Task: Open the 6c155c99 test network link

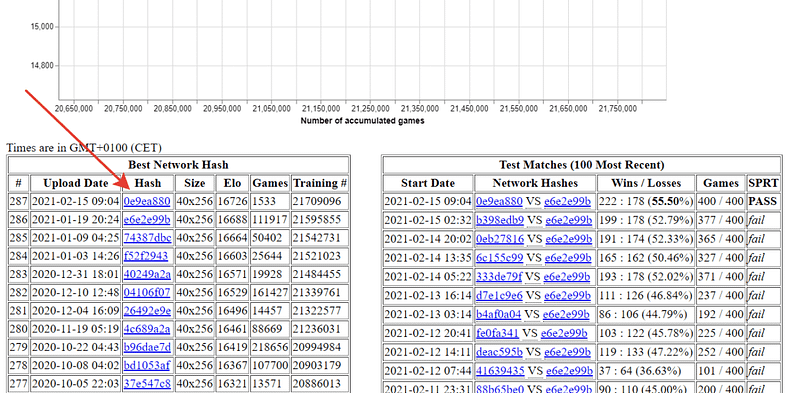Action: 500,258
